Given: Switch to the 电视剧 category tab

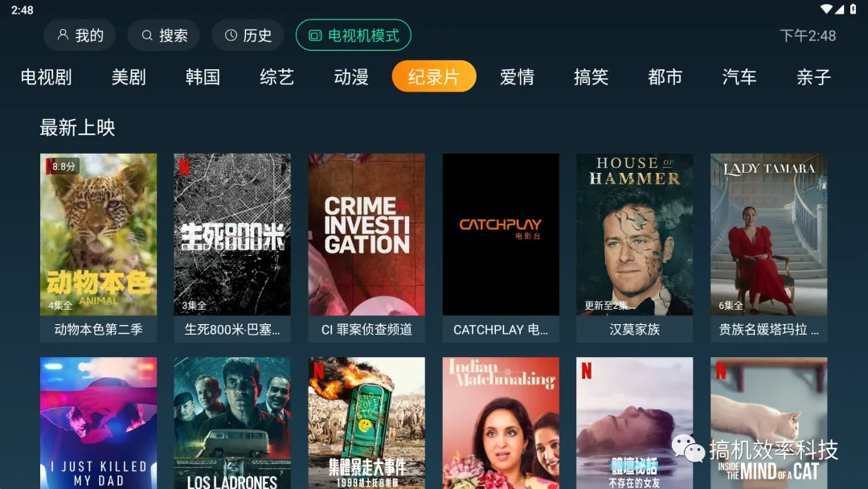Looking at the screenshot, I should [46, 77].
